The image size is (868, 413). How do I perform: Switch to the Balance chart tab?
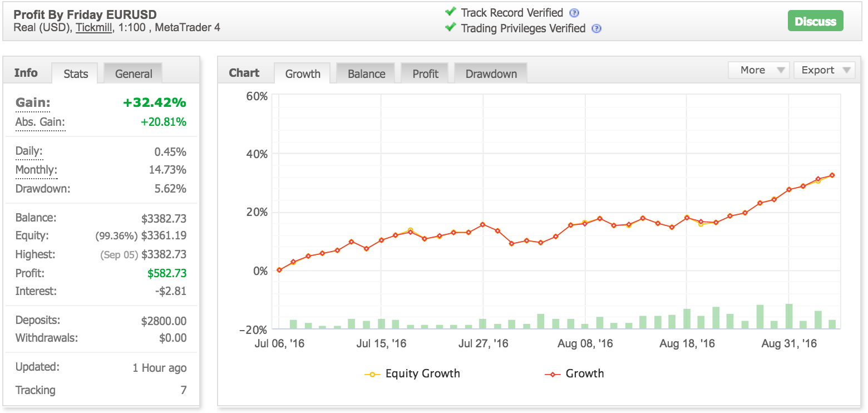pos(366,73)
